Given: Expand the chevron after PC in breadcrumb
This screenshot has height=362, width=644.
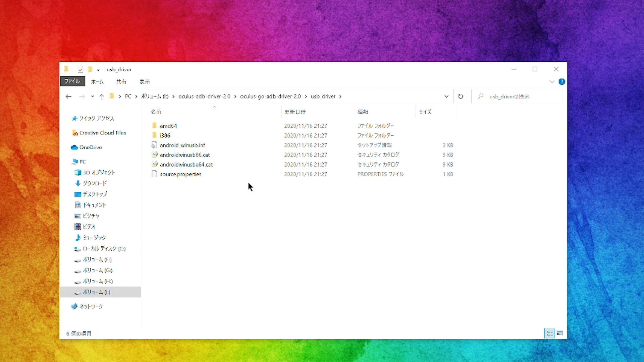Looking at the screenshot, I should tap(136, 97).
